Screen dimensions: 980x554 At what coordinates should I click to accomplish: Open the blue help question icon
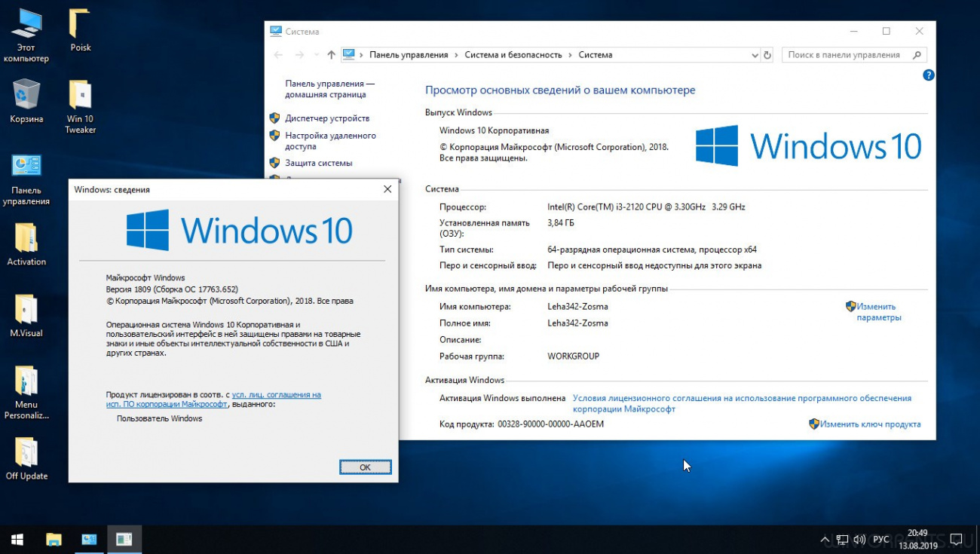tap(928, 75)
